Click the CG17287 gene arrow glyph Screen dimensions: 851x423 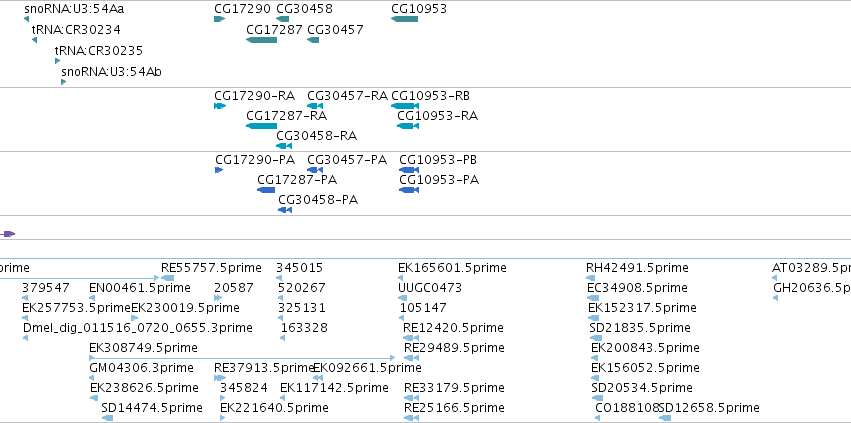coord(262,40)
